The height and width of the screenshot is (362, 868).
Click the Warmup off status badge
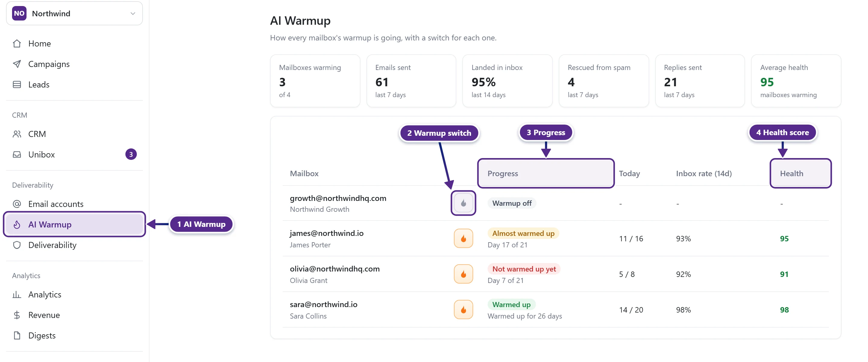(511, 203)
